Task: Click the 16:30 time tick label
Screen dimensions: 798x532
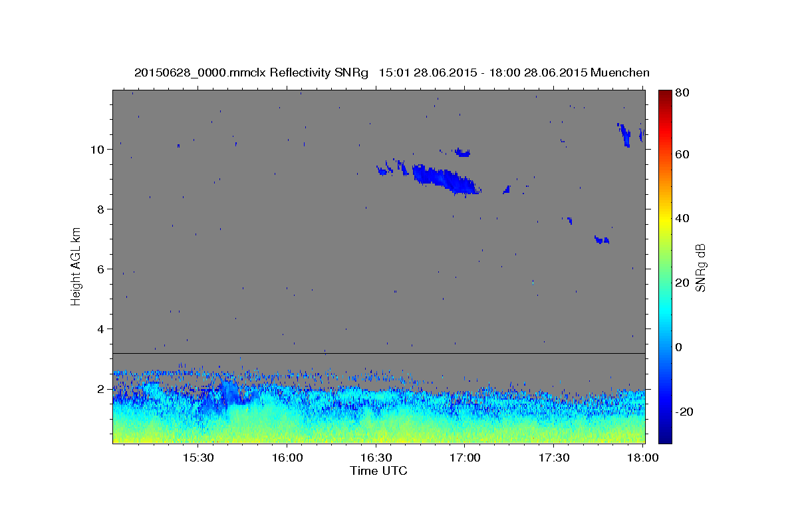Action: click(x=376, y=458)
